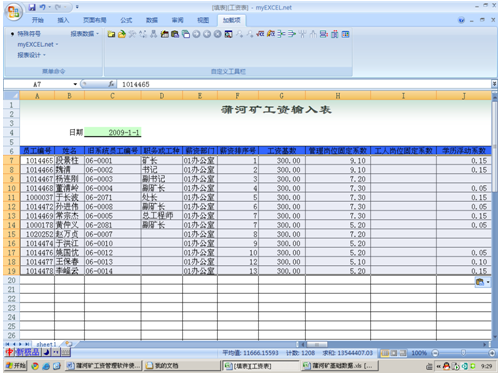Expand the myEXCEL.net dropdown menu

[x=38, y=44]
